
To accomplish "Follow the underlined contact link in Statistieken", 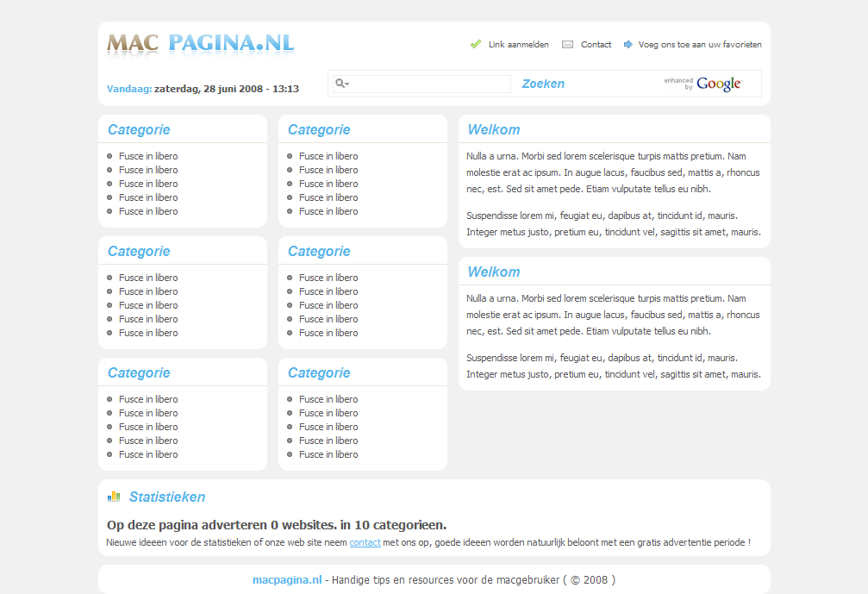I will (x=365, y=542).
